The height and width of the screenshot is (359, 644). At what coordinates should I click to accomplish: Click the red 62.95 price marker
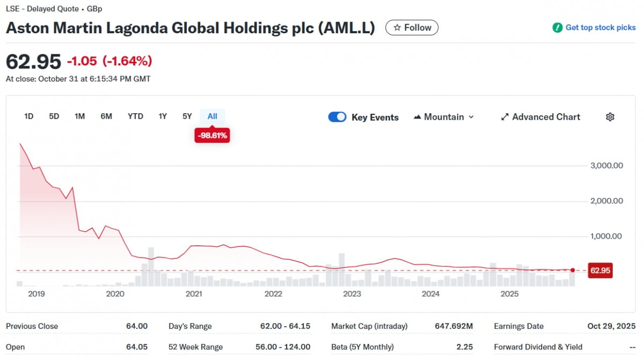point(600,270)
